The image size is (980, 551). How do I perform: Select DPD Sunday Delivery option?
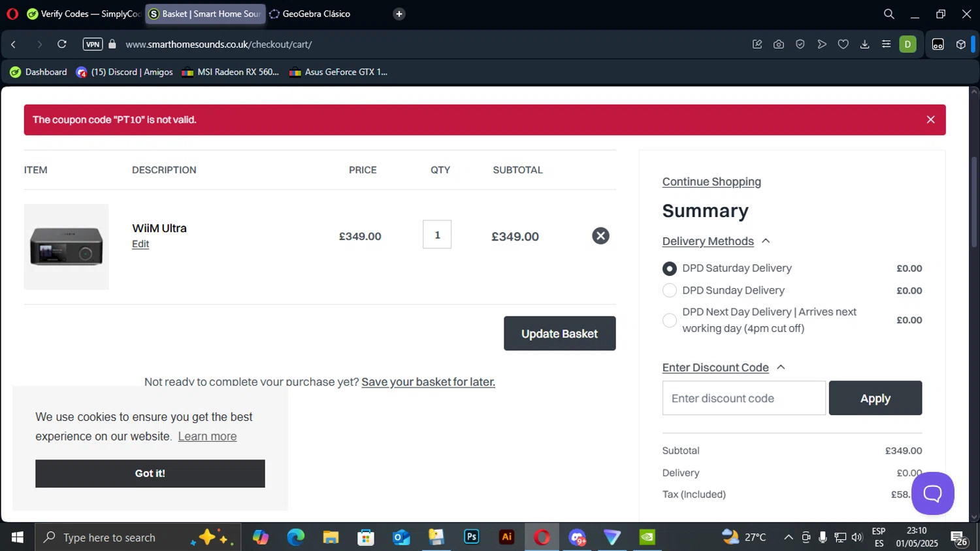[669, 290]
